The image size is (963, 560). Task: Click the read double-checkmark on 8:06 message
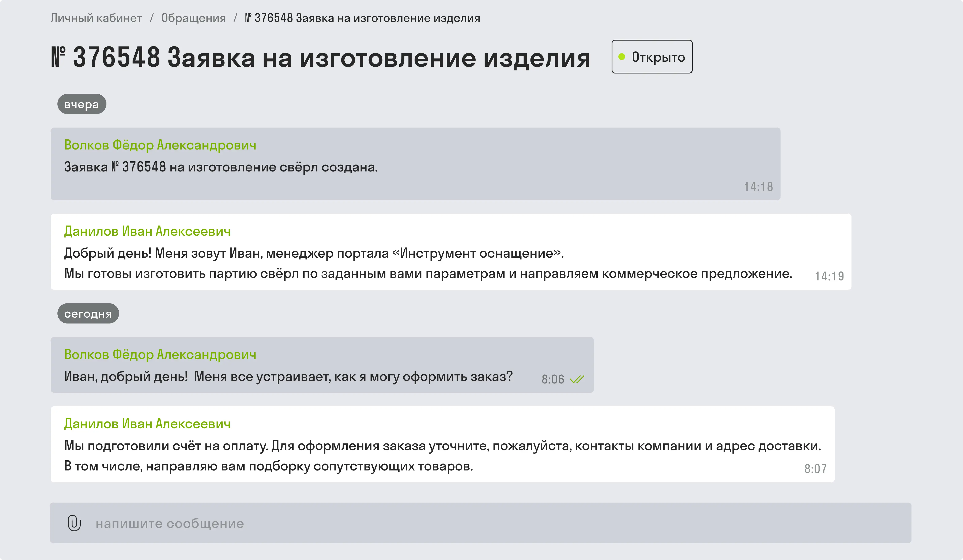(577, 379)
